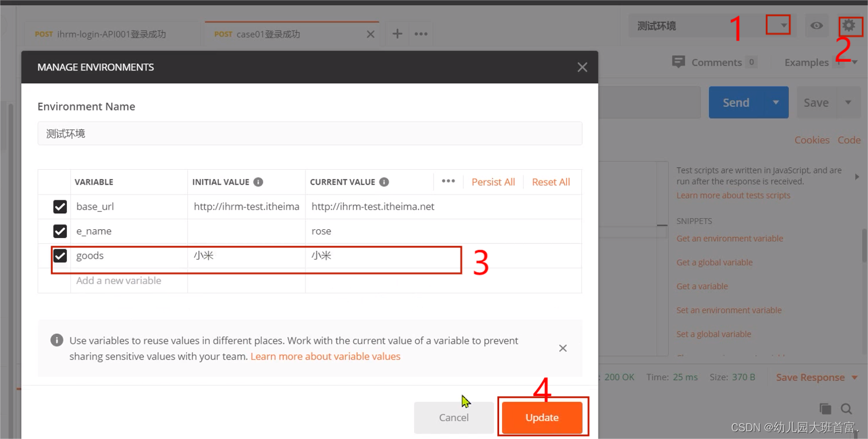868x439 pixels.
Task: Select the goods variable name cell
Action: click(129, 256)
